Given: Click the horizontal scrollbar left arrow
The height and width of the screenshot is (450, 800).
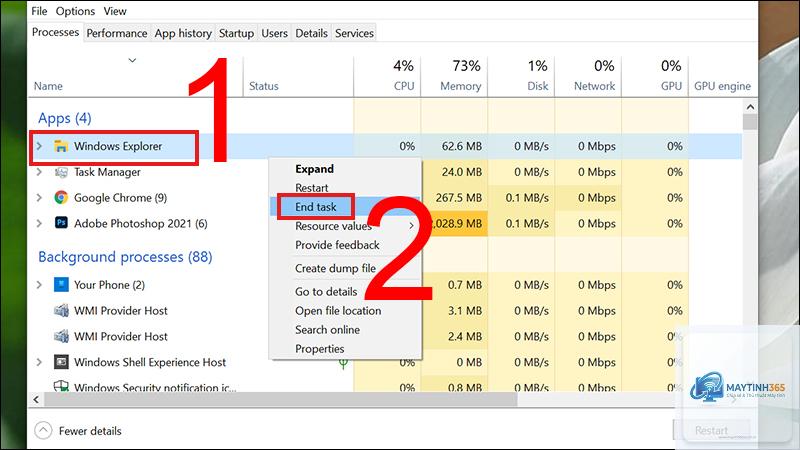Looking at the screenshot, I should click(x=36, y=399).
